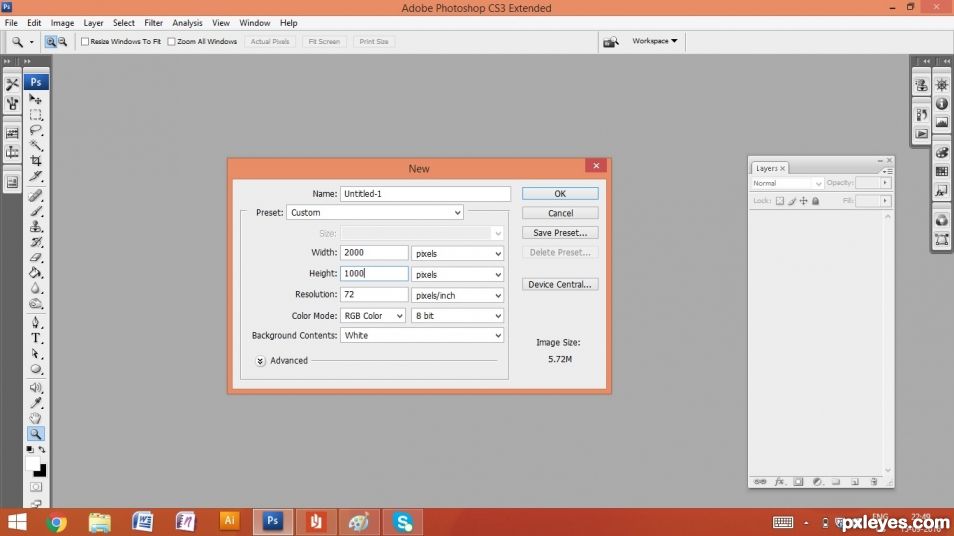Open the Filter menu

(x=153, y=23)
